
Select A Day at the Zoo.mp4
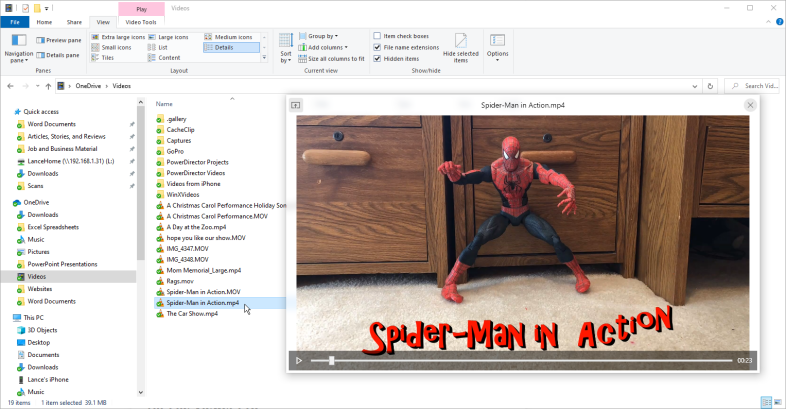point(196,227)
